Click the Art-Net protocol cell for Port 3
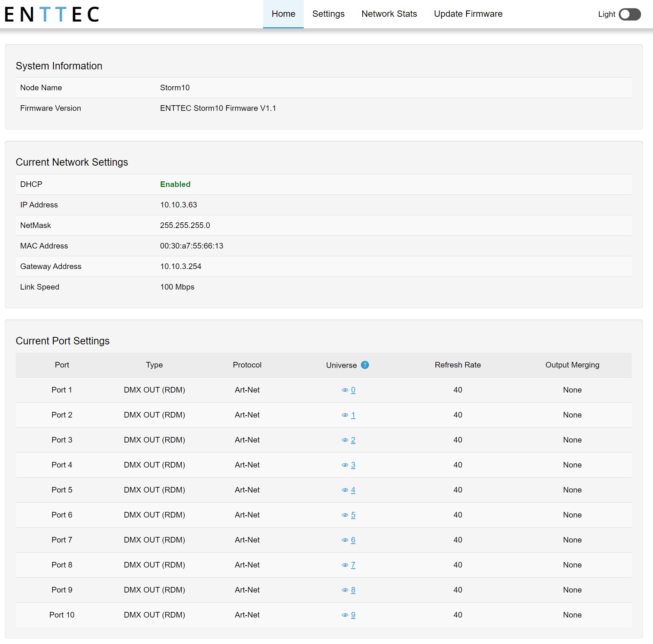Viewport: 653px width, 644px height. (247, 440)
